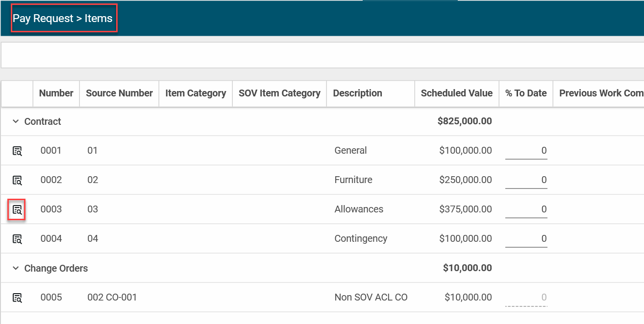The height and width of the screenshot is (324, 644).
Task: Sort by the Description column header
Action: [x=357, y=93]
